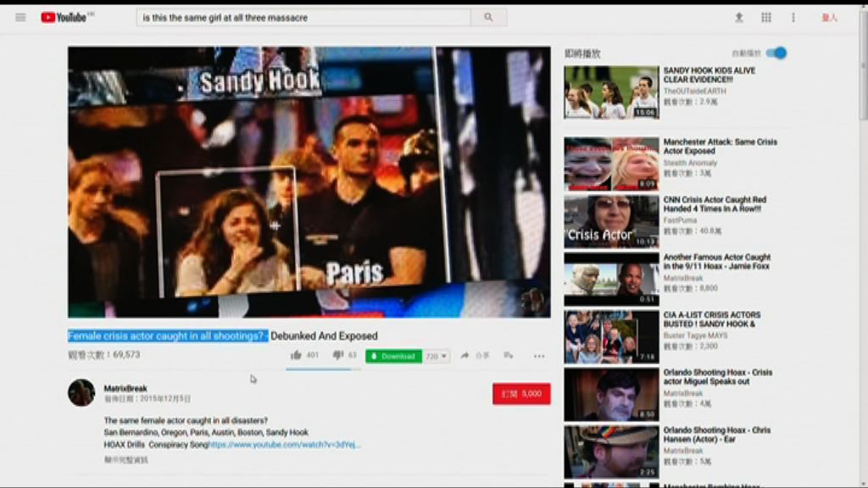Click the upload video icon
The height and width of the screenshot is (488, 868).
738,17
